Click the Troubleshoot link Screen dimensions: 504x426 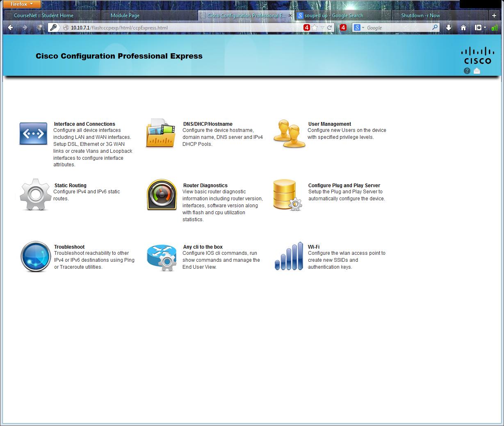click(x=69, y=247)
